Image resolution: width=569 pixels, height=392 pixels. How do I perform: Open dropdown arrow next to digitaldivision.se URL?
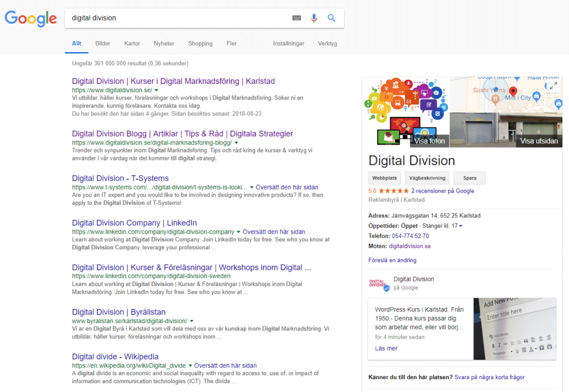pos(156,91)
